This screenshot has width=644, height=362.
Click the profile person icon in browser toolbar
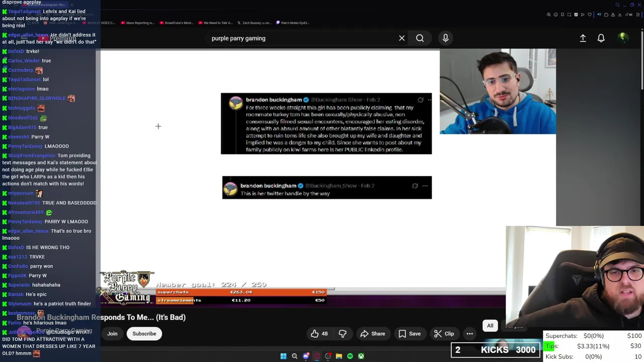(613, 15)
